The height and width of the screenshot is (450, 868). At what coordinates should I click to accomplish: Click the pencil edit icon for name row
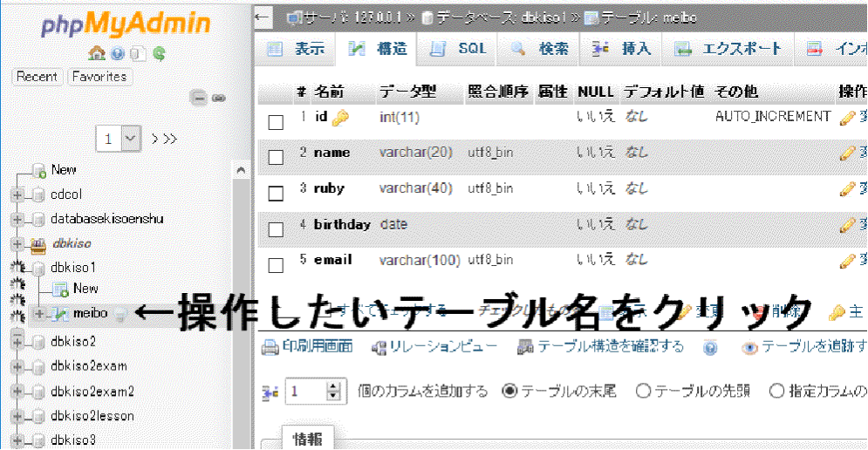(x=846, y=153)
